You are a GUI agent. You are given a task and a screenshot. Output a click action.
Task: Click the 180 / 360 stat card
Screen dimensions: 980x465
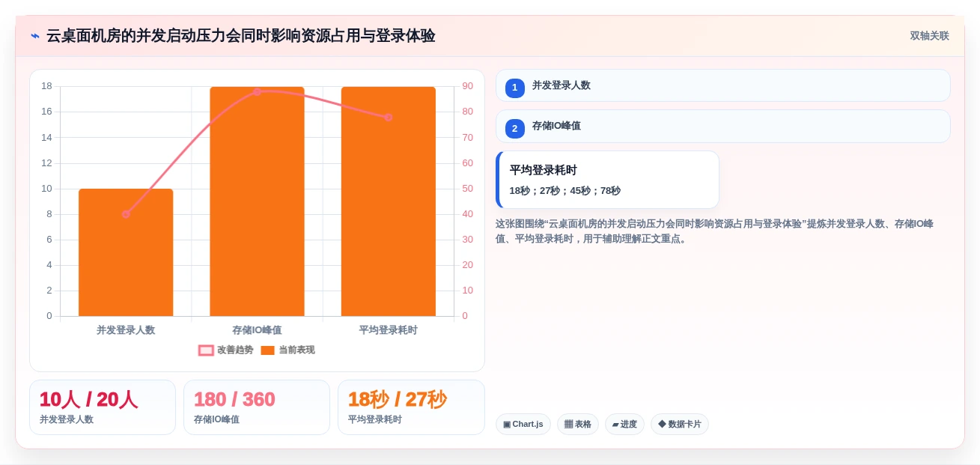257,407
